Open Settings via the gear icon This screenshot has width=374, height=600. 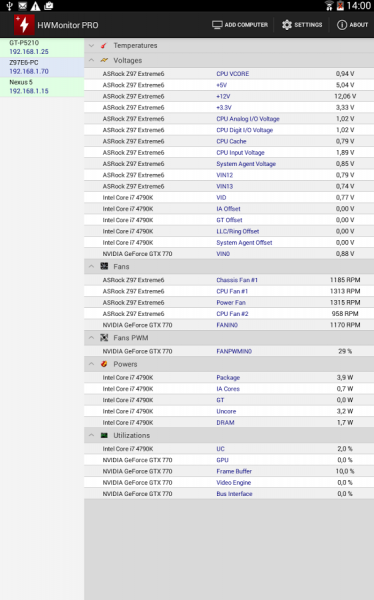[x=287, y=25]
